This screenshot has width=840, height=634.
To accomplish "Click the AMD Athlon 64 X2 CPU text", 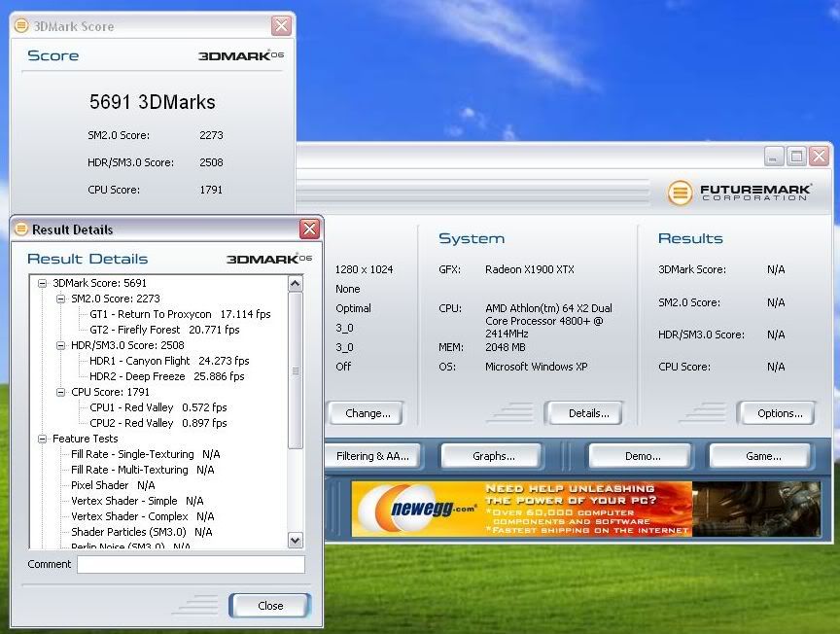I will pyautogui.click(x=548, y=321).
